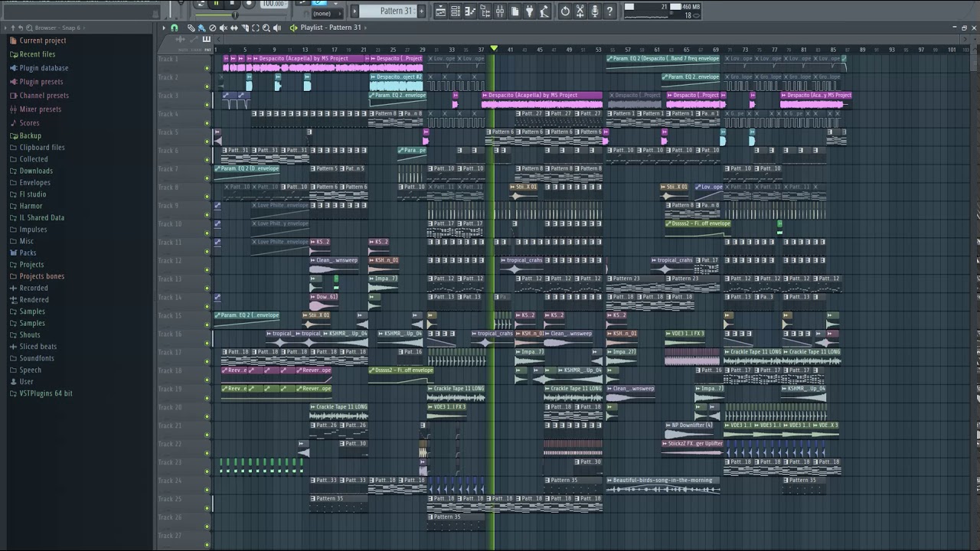The width and height of the screenshot is (980, 551).
Task: Select the Slice tool in playlist toolbar
Action: (245, 28)
